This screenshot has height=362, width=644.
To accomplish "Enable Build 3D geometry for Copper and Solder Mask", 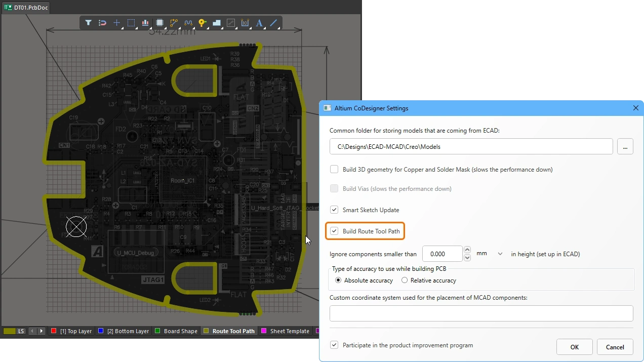I will (334, 169).
